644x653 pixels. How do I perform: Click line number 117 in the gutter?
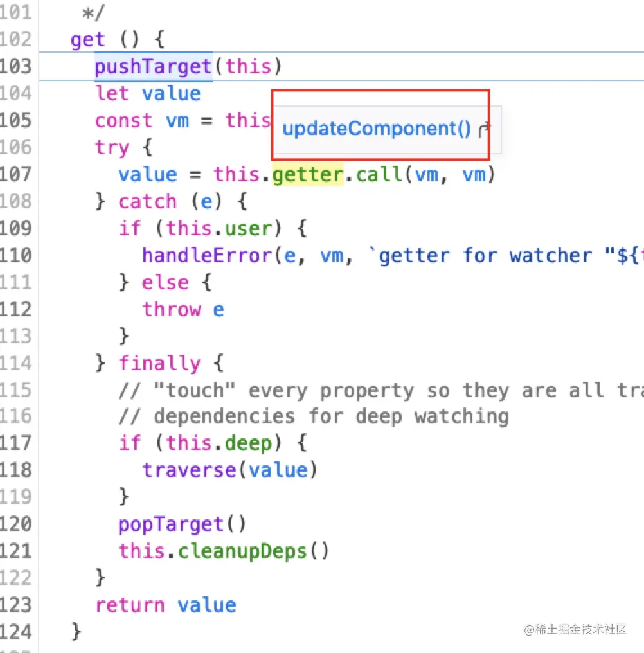16,443
